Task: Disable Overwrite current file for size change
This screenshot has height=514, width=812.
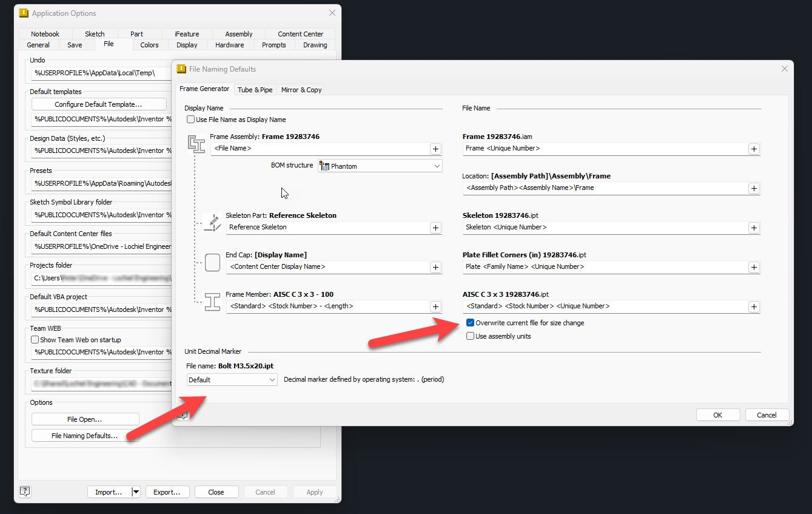Action: point(470,322)
